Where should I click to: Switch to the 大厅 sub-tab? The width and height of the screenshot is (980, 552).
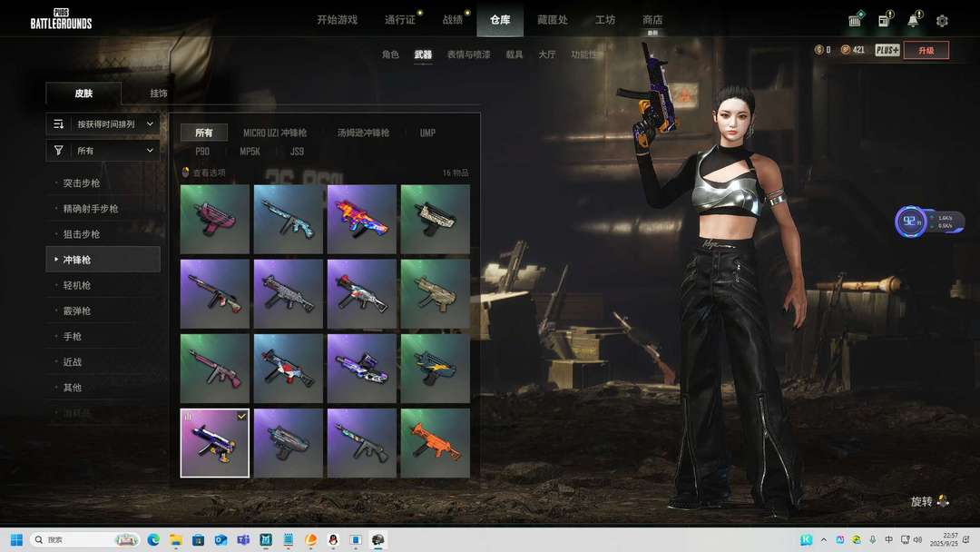tap(547, 54)
